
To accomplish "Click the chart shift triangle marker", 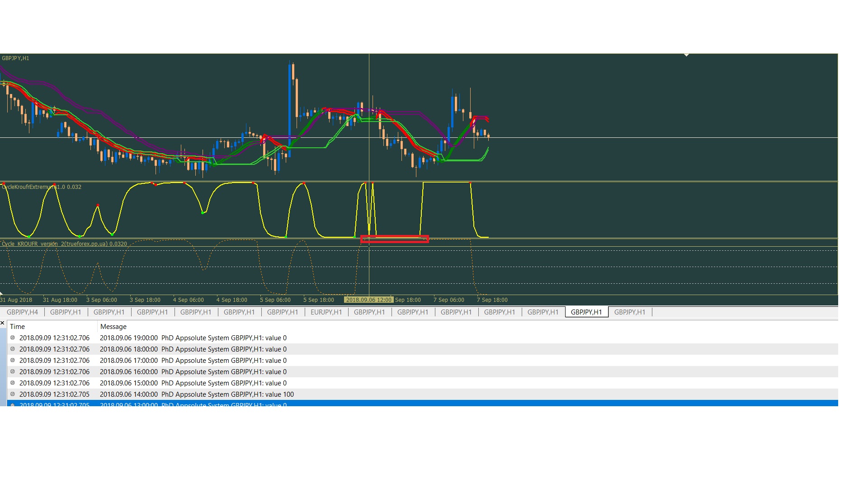I will coord(686,55).
